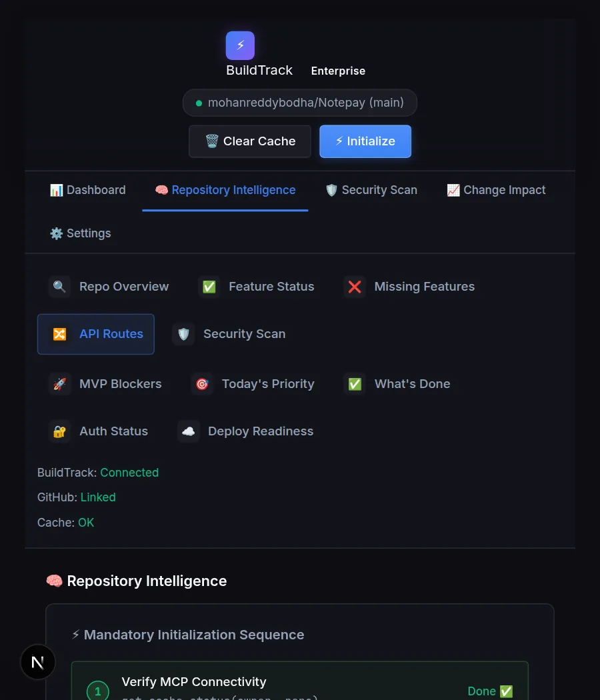Click the shuffle icon for API Routes
The width and height of the screenshot is (600, 700).
tap(59, 334)
